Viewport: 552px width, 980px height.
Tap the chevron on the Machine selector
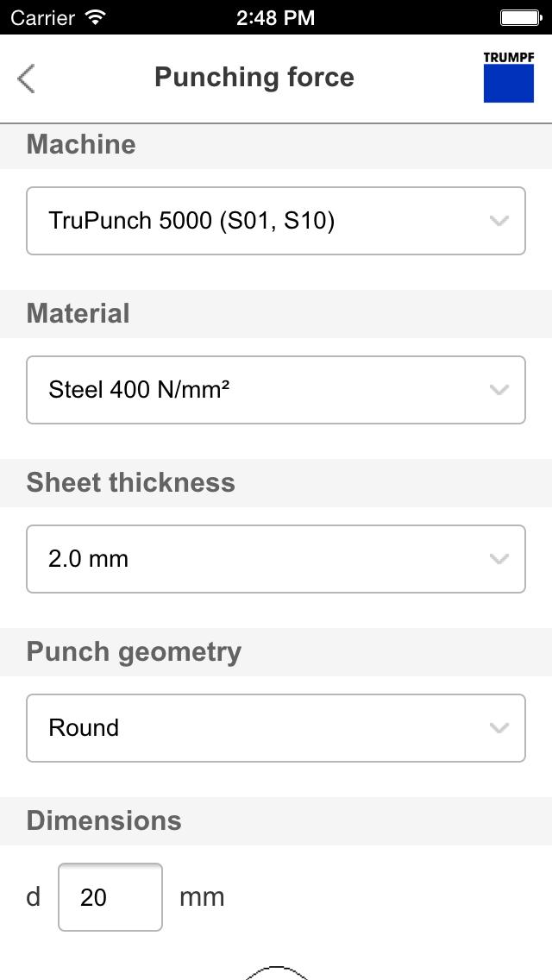coord(499,221)
